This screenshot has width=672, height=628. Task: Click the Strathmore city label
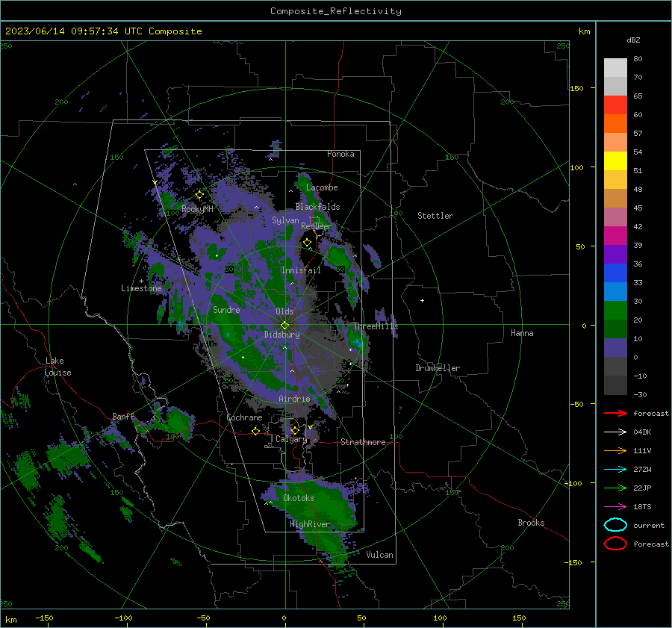pyautogui.click(x=363, y=442)
